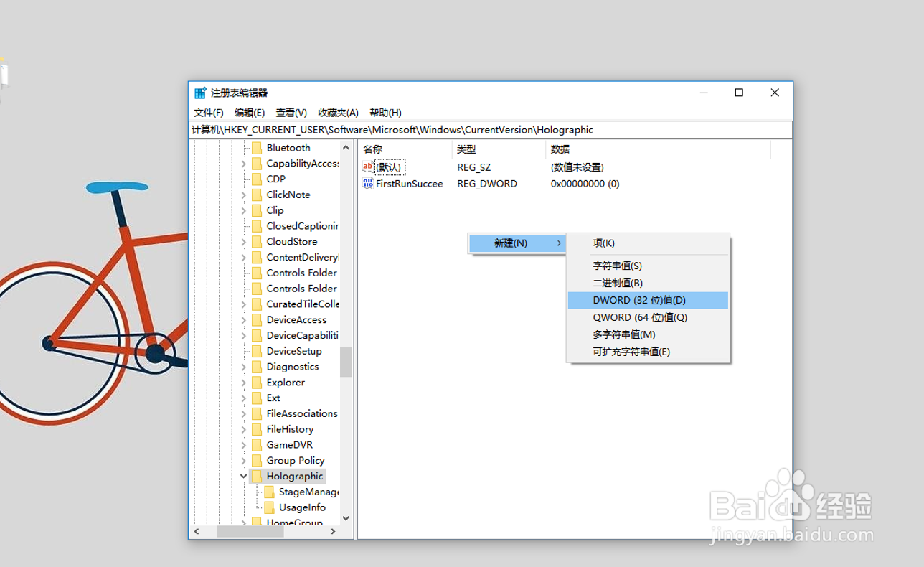Click the GameDVR folder icon
The height and width of the screenshot is (567, 924).
pos(257,445)
